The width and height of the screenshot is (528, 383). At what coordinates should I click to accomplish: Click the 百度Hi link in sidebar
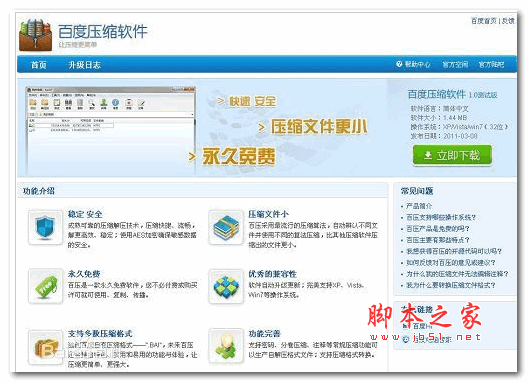pyautogui.click(x=422, y=326)
